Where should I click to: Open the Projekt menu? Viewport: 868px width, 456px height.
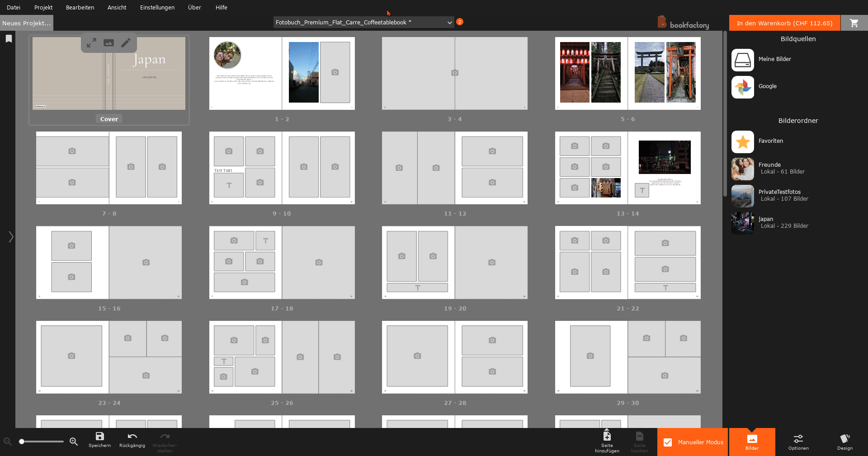(43, 7)
